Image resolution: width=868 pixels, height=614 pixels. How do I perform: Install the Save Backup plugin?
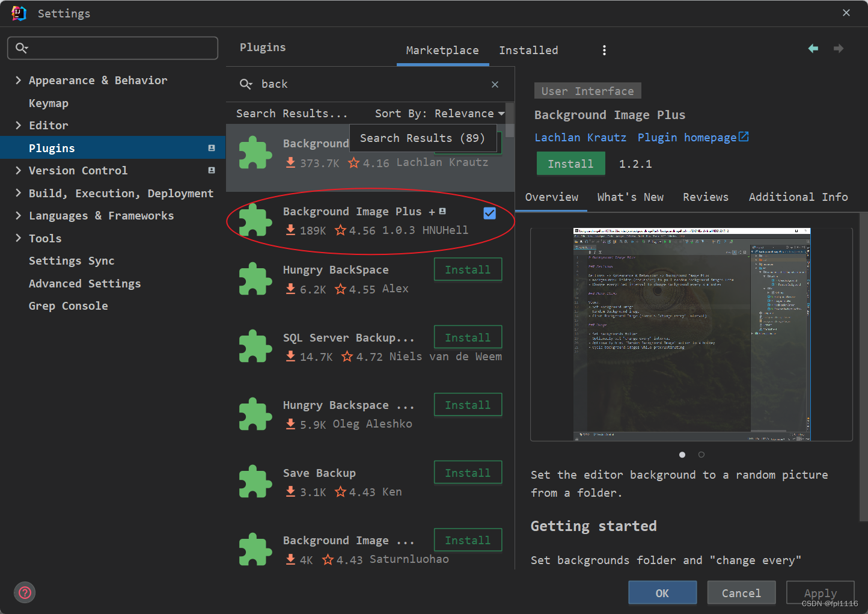tap(468, 473)
